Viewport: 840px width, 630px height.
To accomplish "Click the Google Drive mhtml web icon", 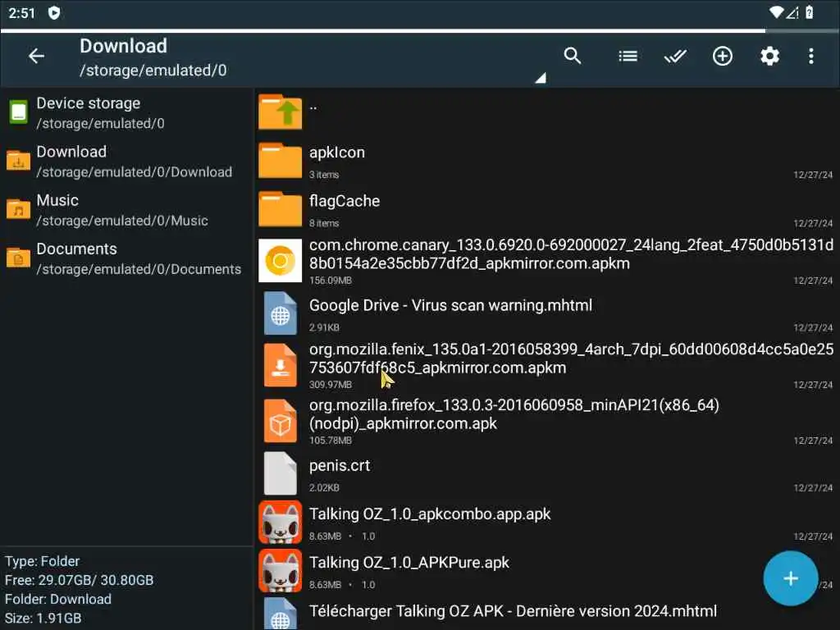I will click(281, 313).
